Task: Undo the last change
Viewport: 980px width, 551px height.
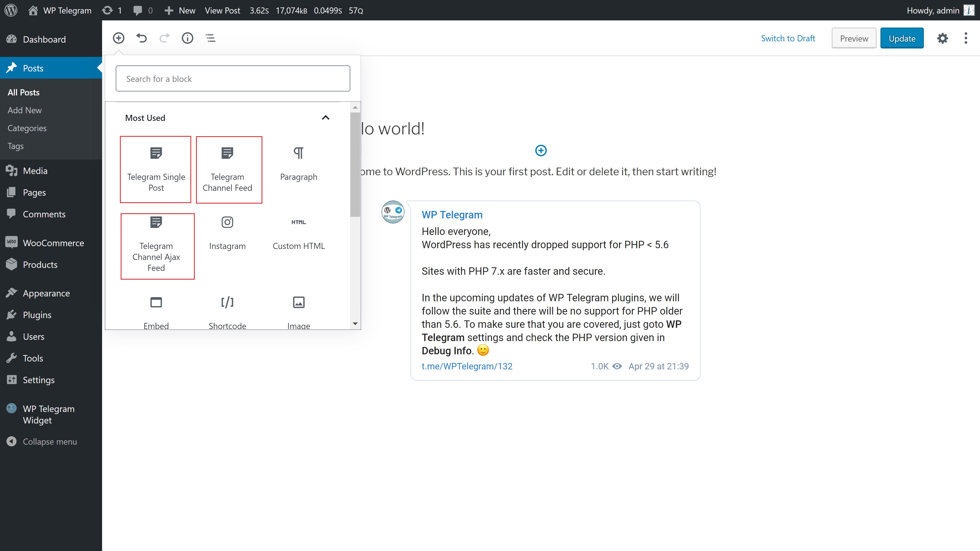Action: pos(142,38)
